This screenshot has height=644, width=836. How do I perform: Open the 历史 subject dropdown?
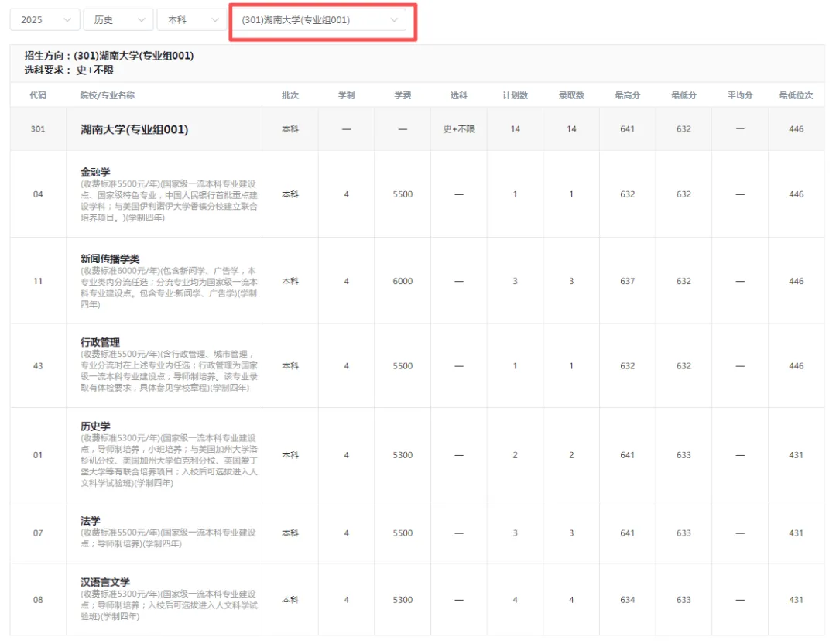[118, 19]
